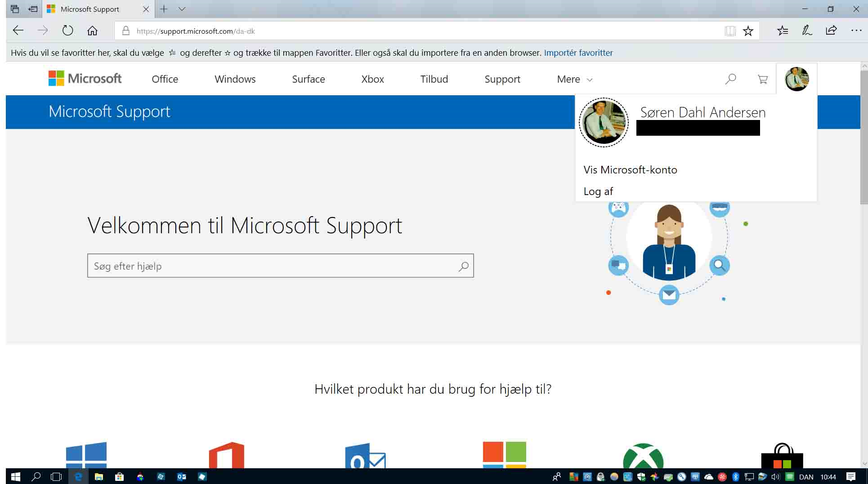Show tabs you've set aside

tap(14, 9)
